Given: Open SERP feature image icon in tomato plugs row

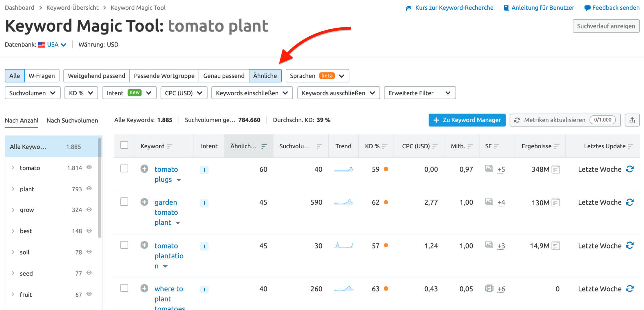Looking at the screenshot, I should coord(489,168).
